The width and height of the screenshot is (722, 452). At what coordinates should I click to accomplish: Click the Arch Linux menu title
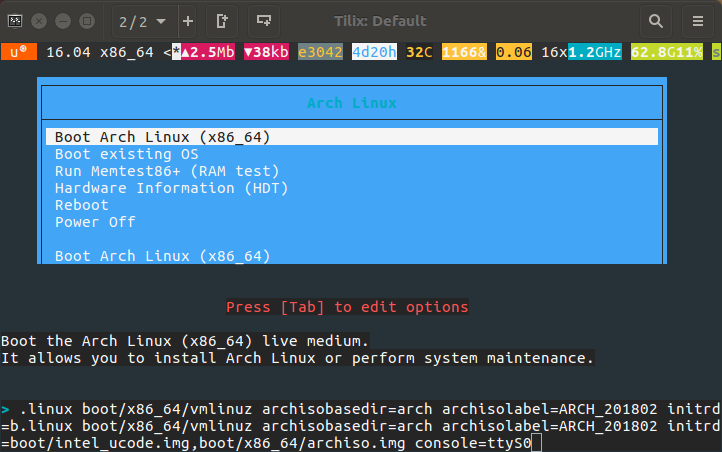[352, 103]
